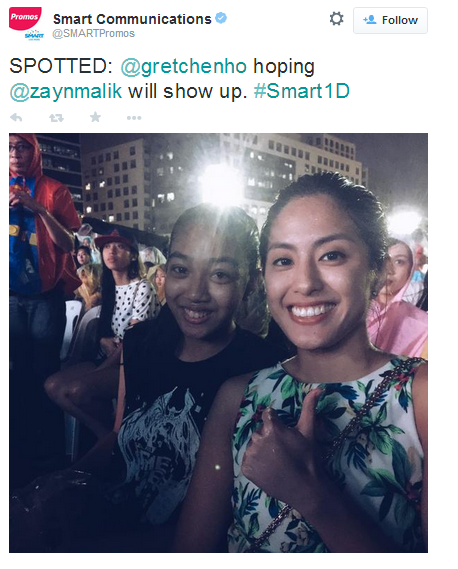Click the text 'will show up.'
Screen dimensions: 458x569
pos(188,91)
